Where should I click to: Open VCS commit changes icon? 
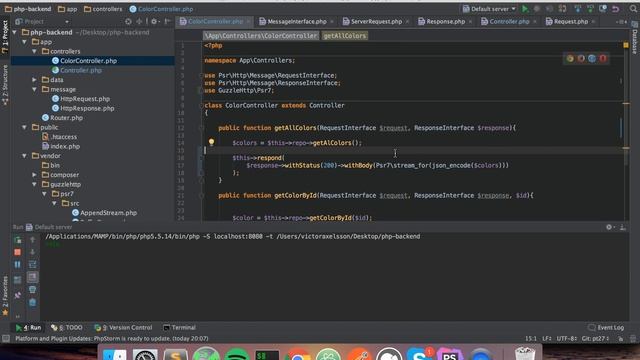pos(590,9)
